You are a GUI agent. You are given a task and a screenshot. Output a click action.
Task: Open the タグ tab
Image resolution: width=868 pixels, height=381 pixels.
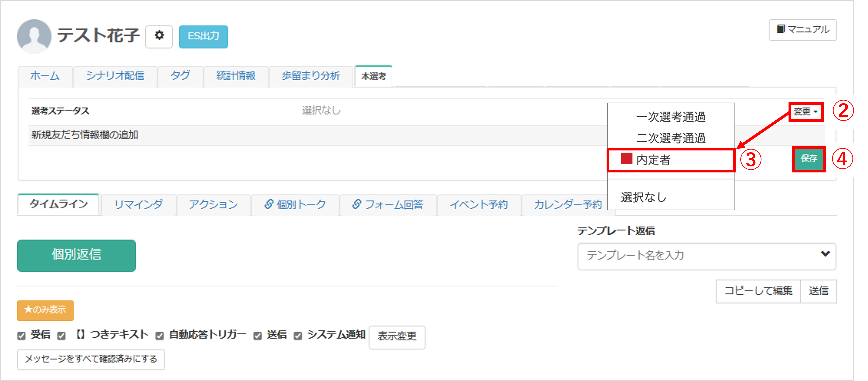click(x=180, y=76)
